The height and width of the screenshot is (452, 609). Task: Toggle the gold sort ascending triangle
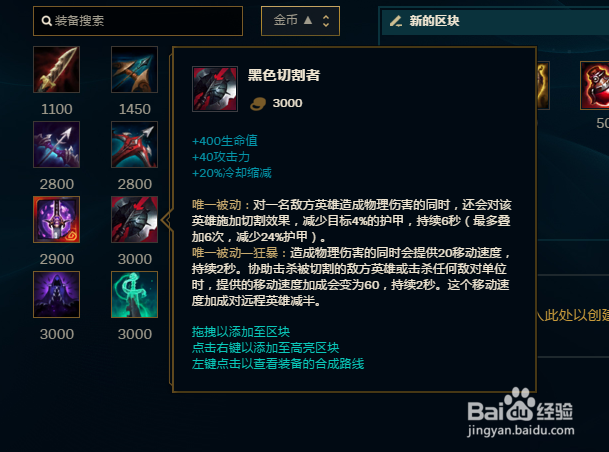(308, 20)
